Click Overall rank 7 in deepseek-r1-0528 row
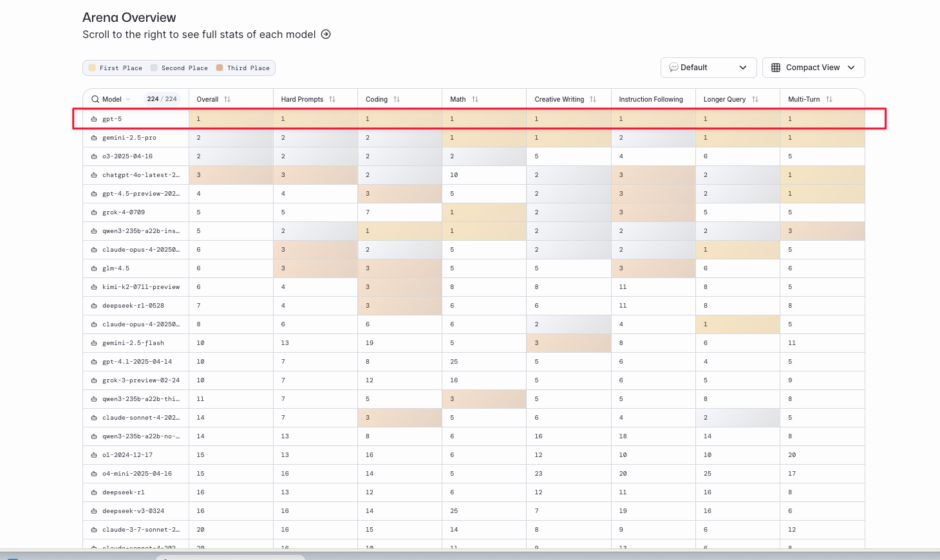 [198, 306]
